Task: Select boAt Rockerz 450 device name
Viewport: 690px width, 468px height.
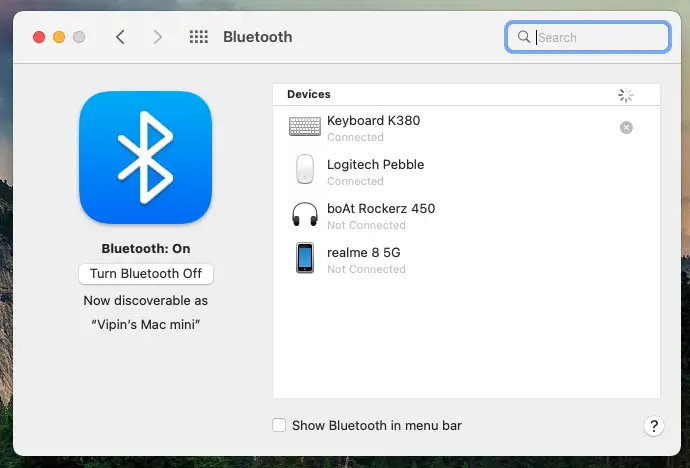Action: (381, 208)
